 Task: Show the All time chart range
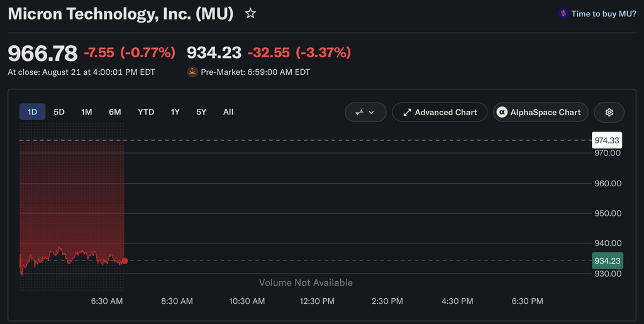pyautogui.click(x=228, y=112)
